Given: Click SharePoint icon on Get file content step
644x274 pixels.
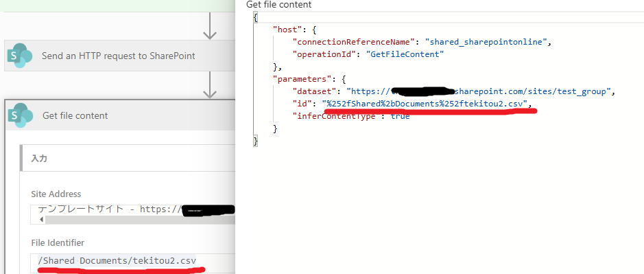Looking at the screenshot, I should 20,115.
